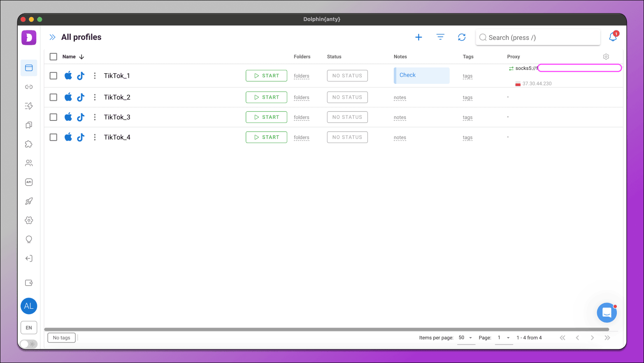Start the TikTok_4 profile
This screenshot has height=363, width=644.
266,137
